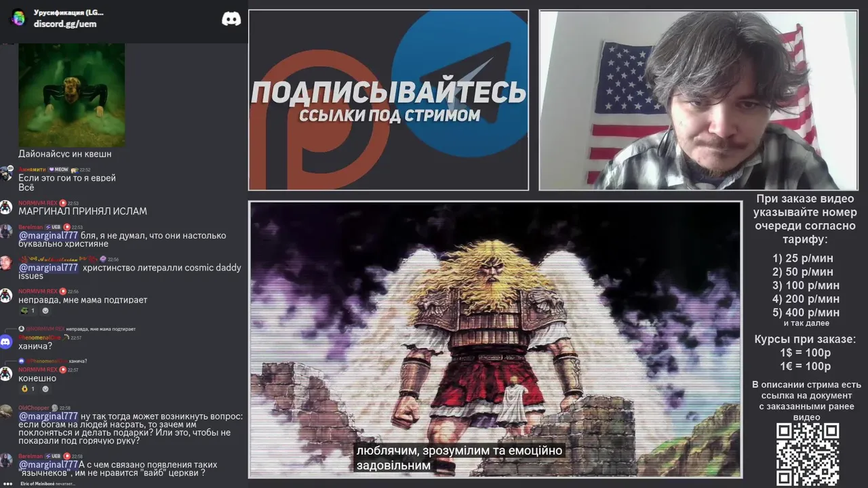The width and height of the screenshot is (868, 488).
Task: Select the price row 4) 200 р/мин
Action: [806, 299]
